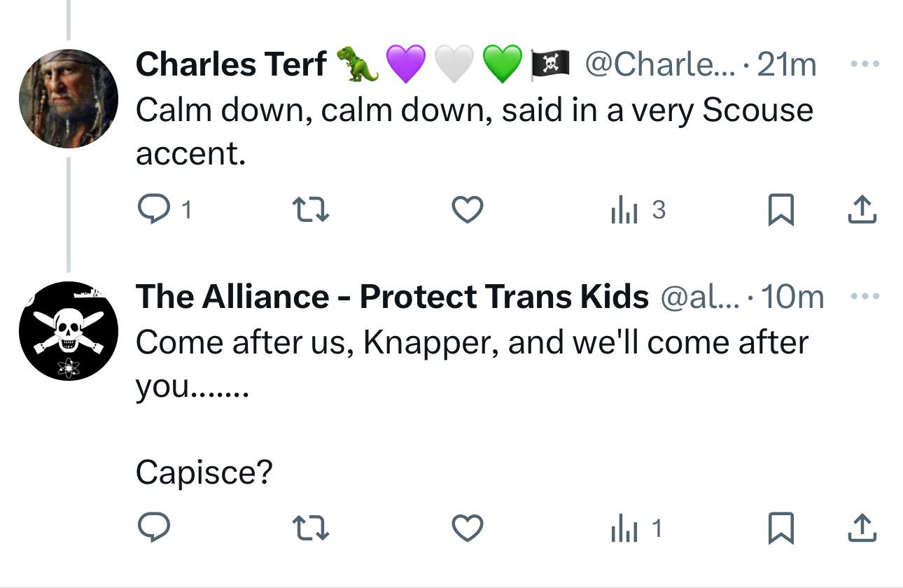Open the 'Come after us, Knapper' tweet

pyautogui.click(x=472, y=343)
